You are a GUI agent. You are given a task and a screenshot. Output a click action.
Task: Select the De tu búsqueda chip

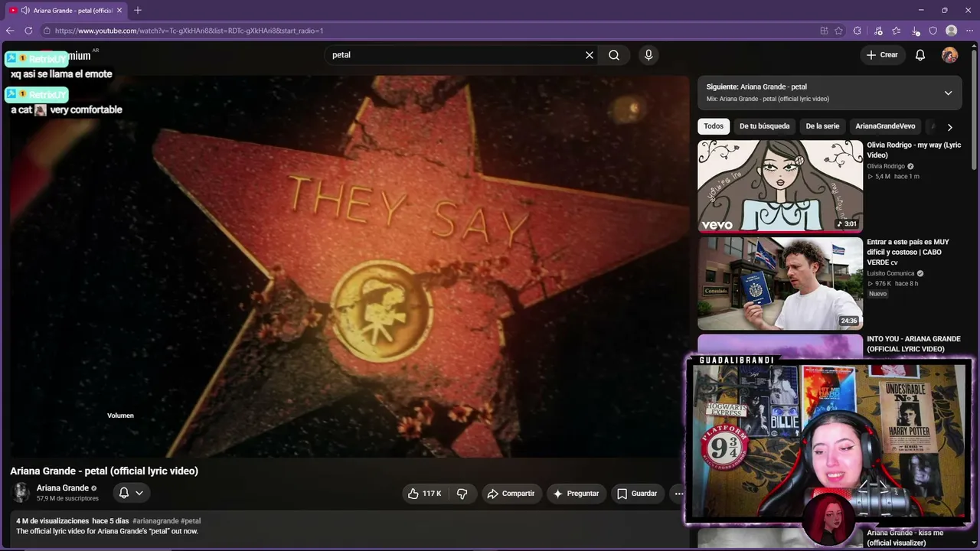pos(764,126)
